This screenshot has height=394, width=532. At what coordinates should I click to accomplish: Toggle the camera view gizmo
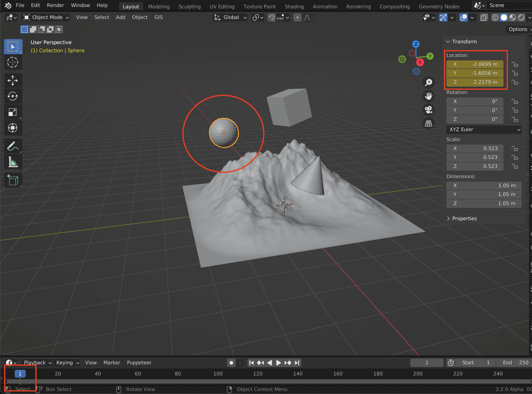click(x=428, y=110)
